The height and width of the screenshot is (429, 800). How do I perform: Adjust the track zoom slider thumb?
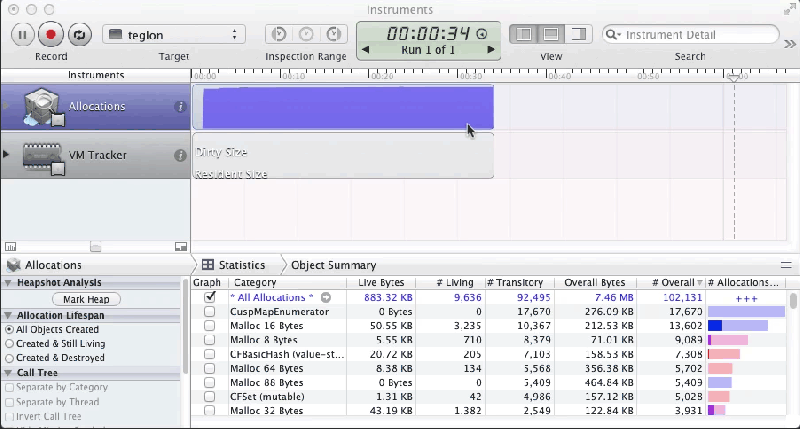pyautogui.click(x=95, y=247)
